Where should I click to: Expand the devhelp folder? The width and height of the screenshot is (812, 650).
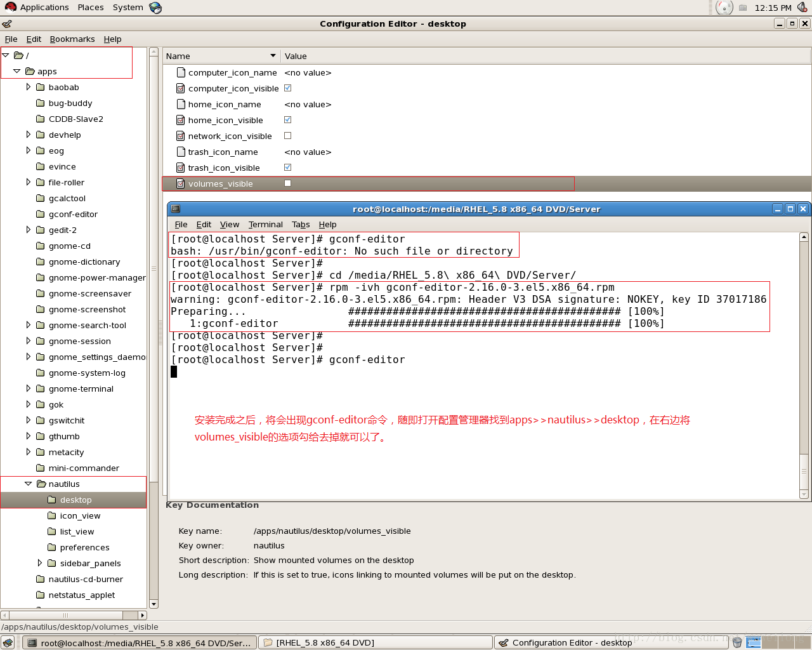(x=29, y=135)
